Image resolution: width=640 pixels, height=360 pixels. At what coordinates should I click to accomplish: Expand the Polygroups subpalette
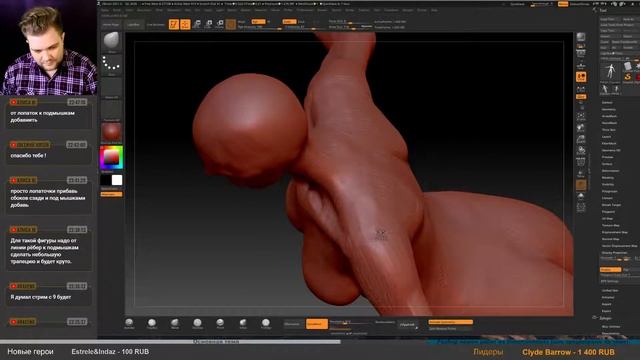[609, 191]
